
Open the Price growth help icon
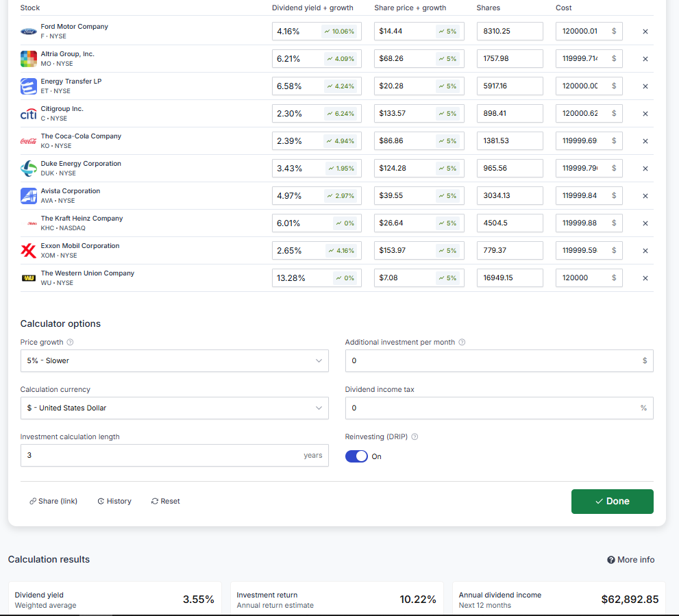[70, 342]
